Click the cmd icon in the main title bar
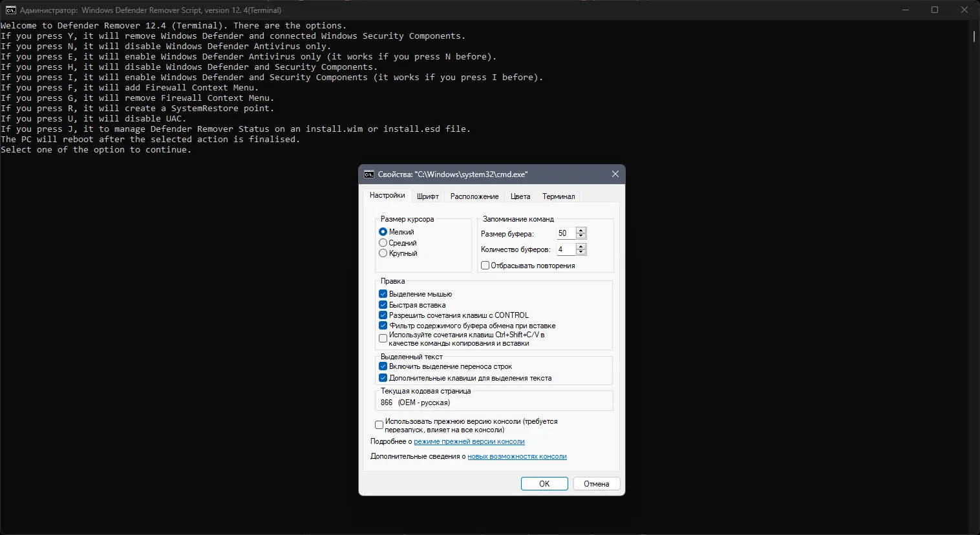Screen dimensions: 980x535 coord(10,10)
